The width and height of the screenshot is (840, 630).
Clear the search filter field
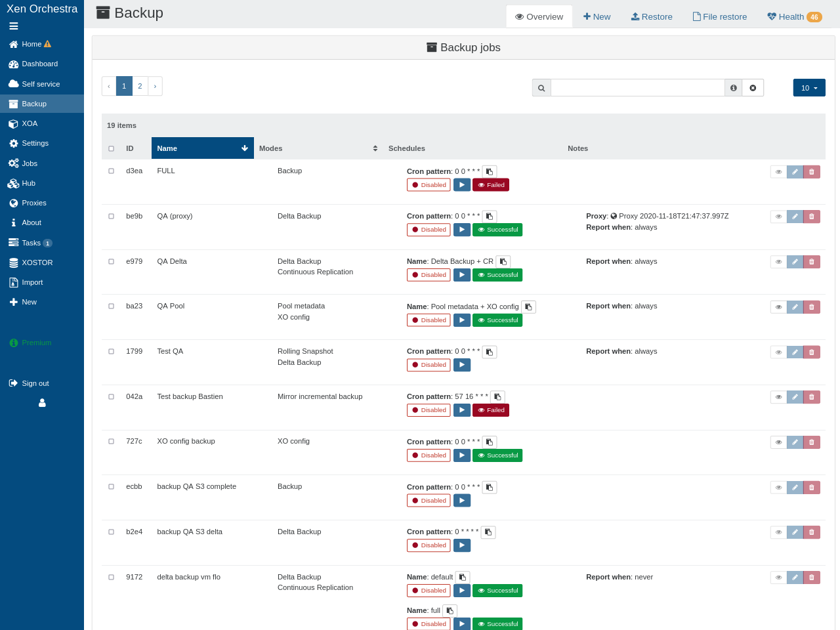[753, 88]
